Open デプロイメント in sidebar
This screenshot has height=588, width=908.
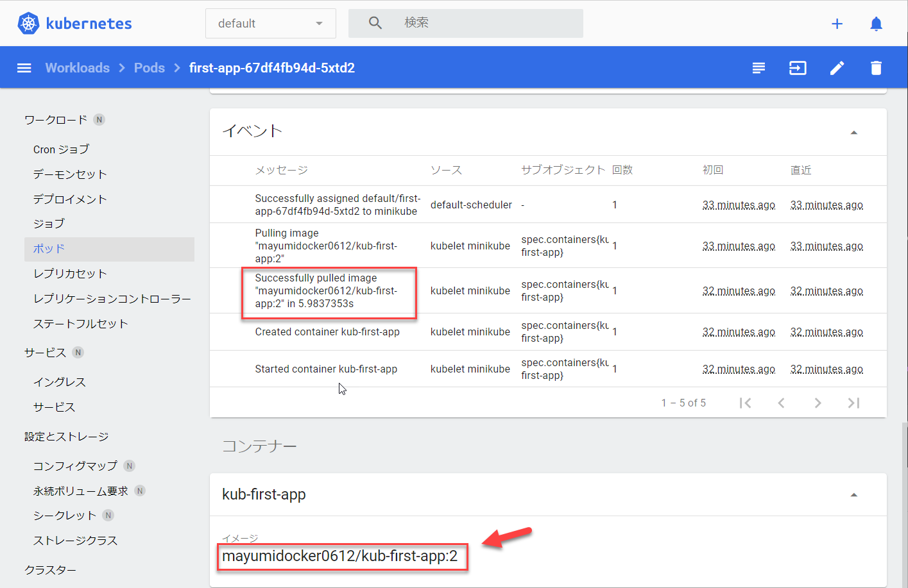click(x=70, y=199)
